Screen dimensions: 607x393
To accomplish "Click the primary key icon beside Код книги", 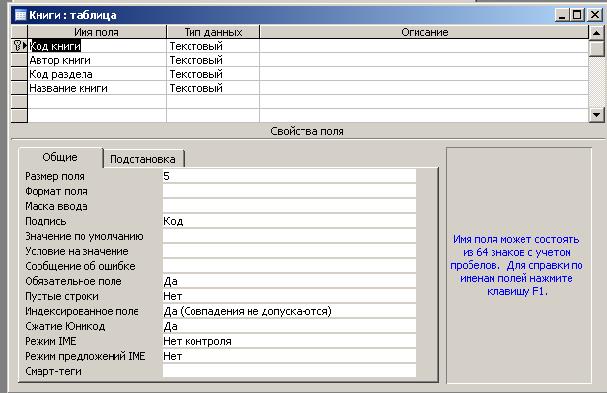I will (x=17, y=46).
